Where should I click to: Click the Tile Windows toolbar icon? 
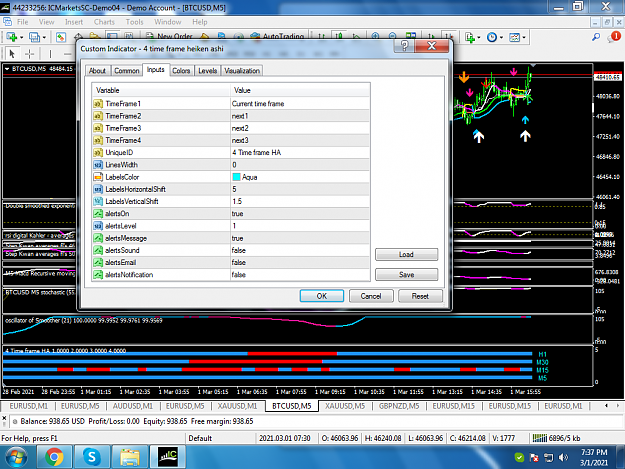point(411,36)
